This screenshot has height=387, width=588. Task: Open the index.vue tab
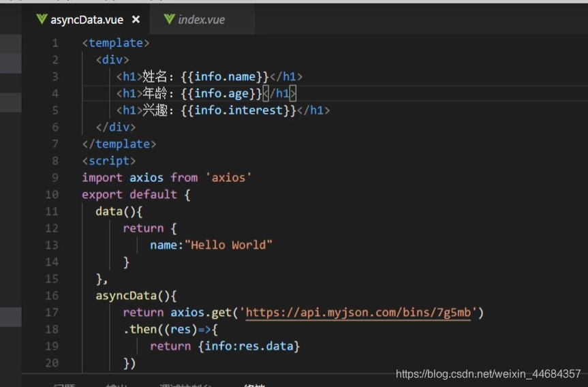[x=202, y=20]
